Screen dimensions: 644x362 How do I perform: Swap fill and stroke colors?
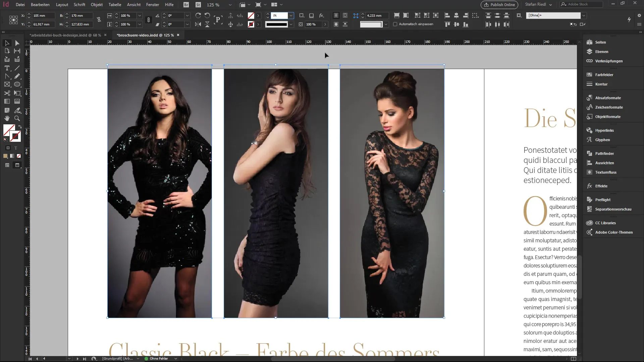(20, 127)
